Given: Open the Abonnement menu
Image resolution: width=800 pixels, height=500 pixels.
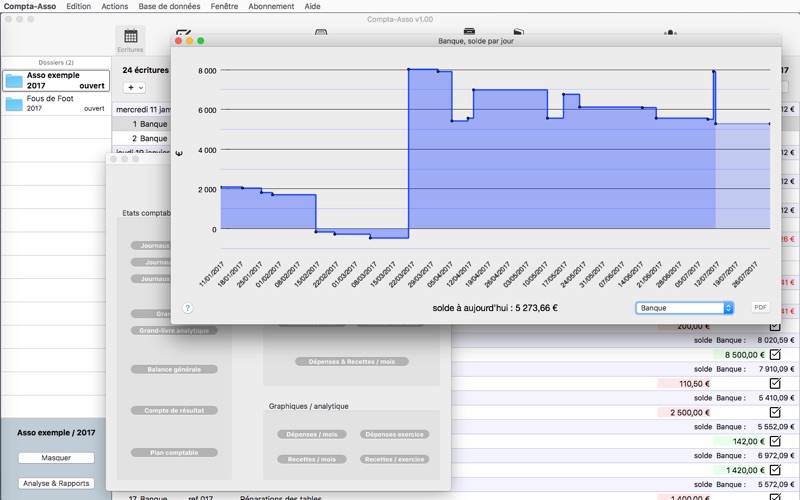Looking at the screenshot, I should (x=271, y=6).
